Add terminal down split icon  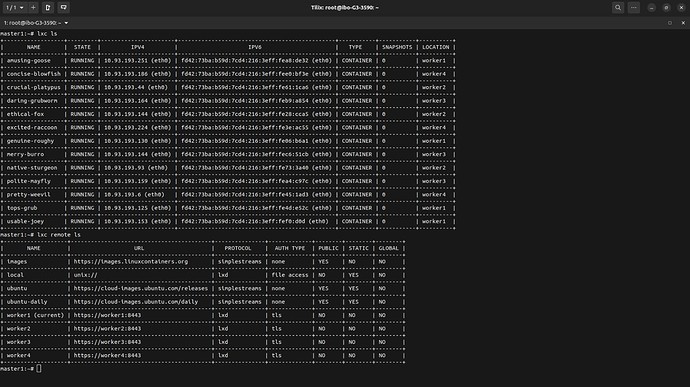pyautogui.click(x=63, y=7)
